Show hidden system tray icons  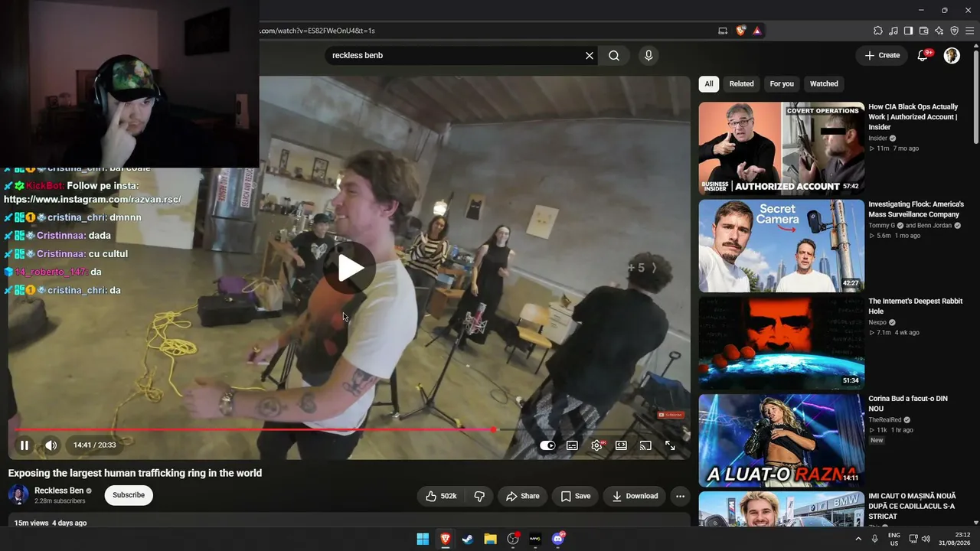pos(857,539)
